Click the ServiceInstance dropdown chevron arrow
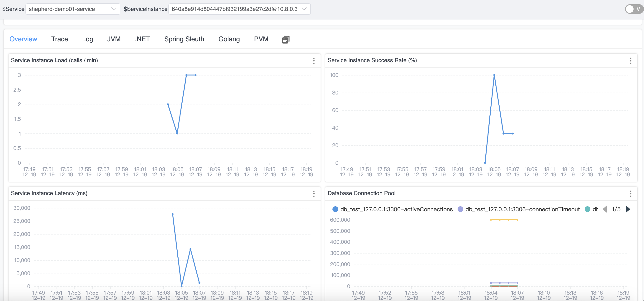 point(304,9)
